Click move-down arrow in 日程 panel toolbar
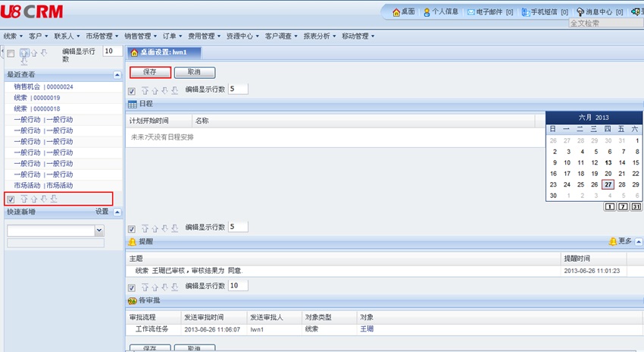The image size is (644, 352). tap(164, 91)
